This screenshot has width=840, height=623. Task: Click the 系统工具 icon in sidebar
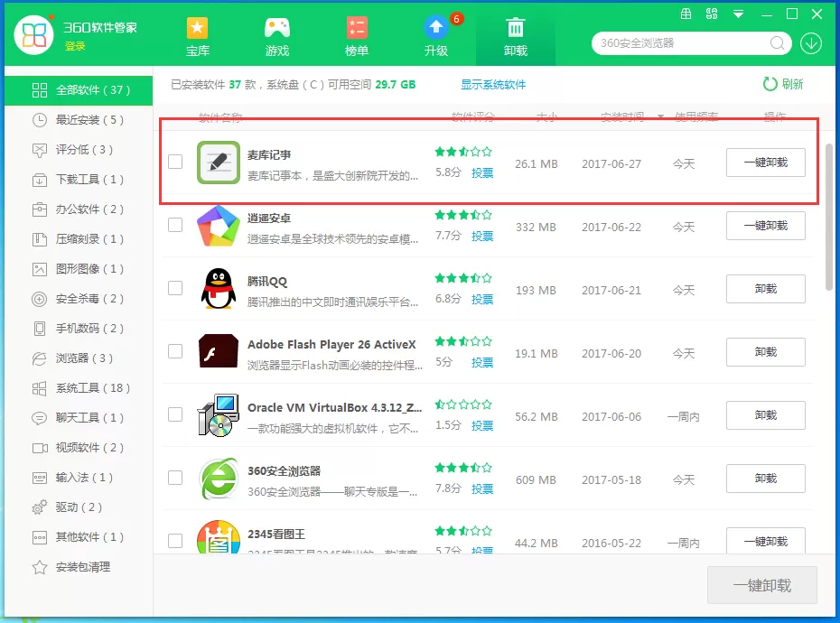40,388
